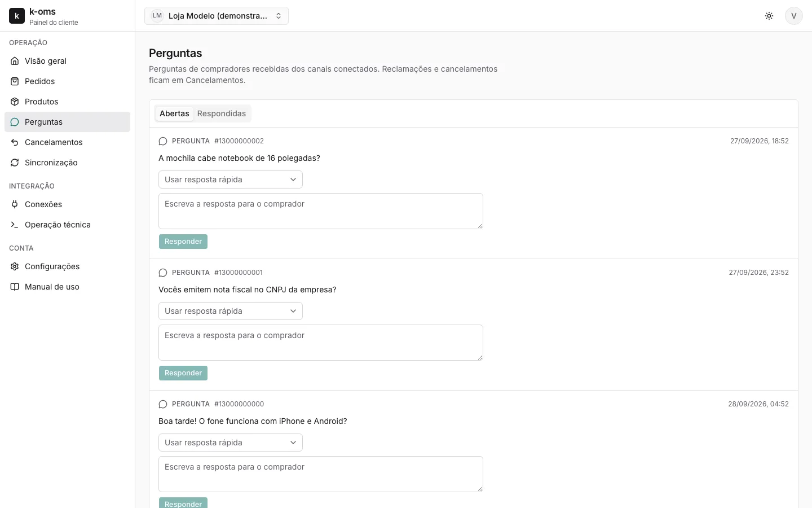Toggle the light/dark theme sun icon
This screenshot has height=508, width=812.
pyautogui.click(x=769, y=16)
